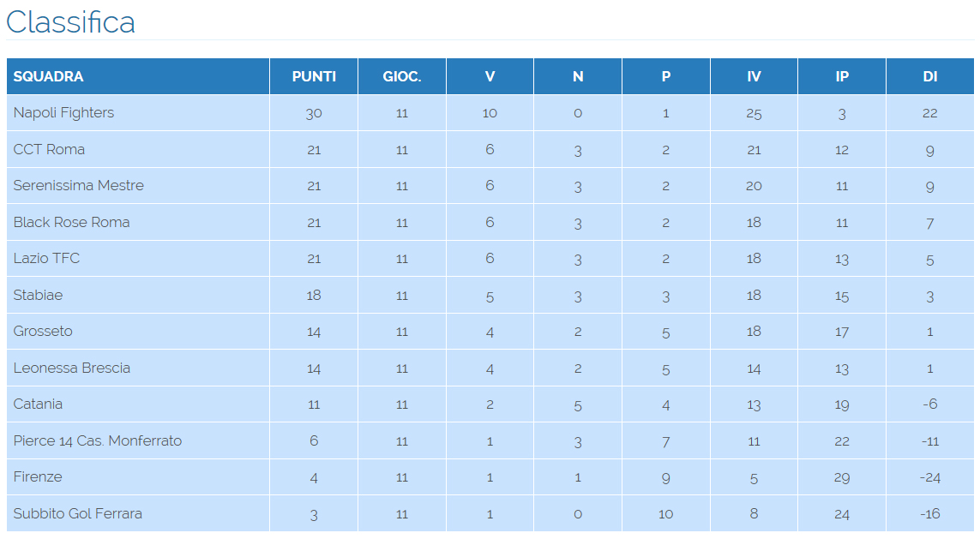980x545 pixels.
Task: Select CCT Roma in the standings
Action: (49, 149)
